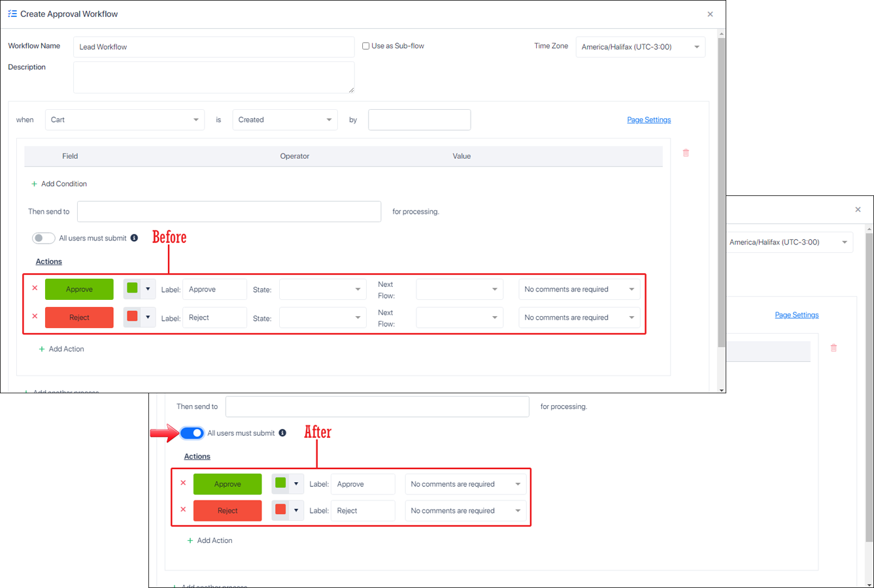Delete the condition block with the red trash icon
The image size is (874, 588).
685,152
